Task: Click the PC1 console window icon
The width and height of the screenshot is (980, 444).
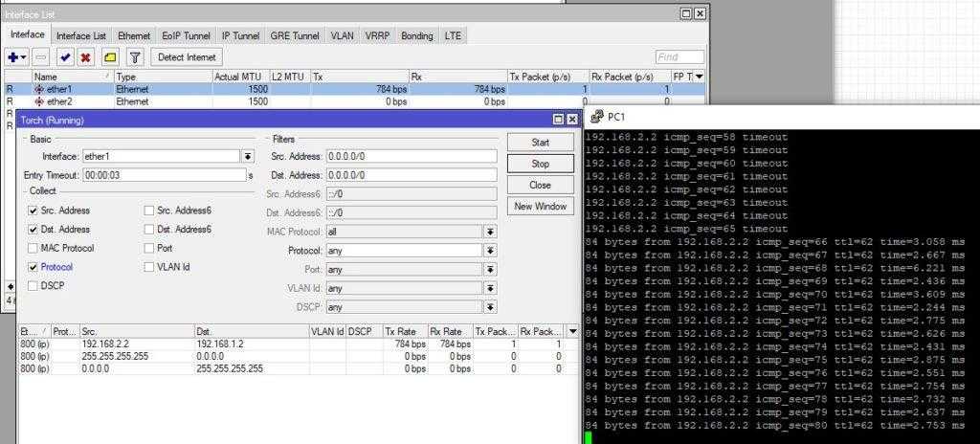Action: 596,117
